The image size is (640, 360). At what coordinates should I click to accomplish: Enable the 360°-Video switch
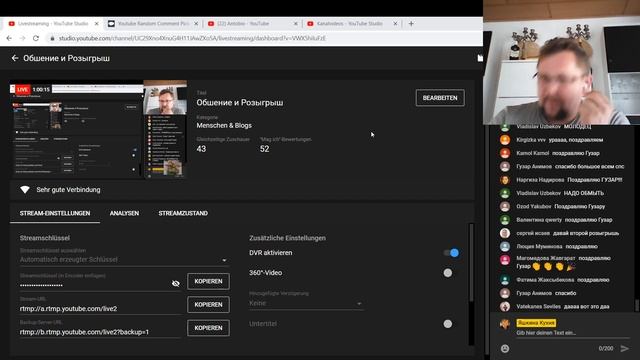448,273
